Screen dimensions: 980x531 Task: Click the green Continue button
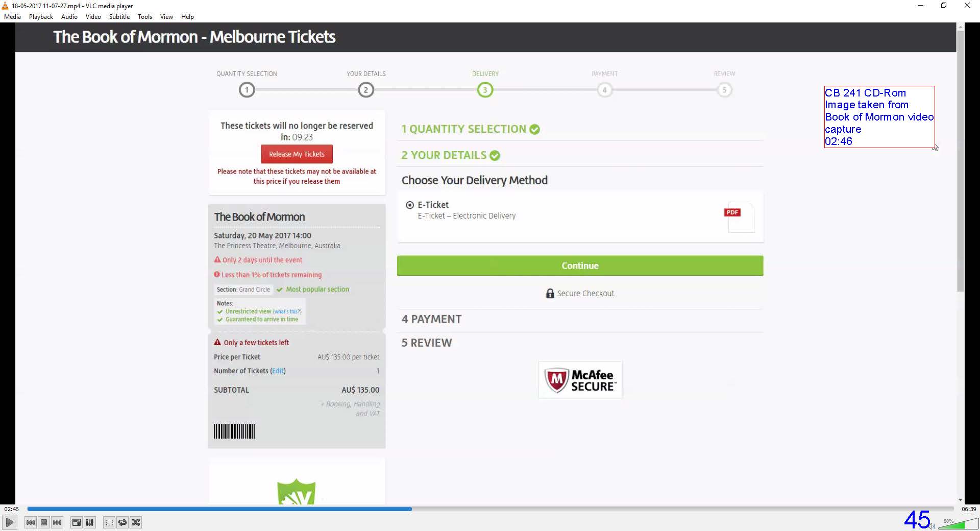(x=580, y=265)
